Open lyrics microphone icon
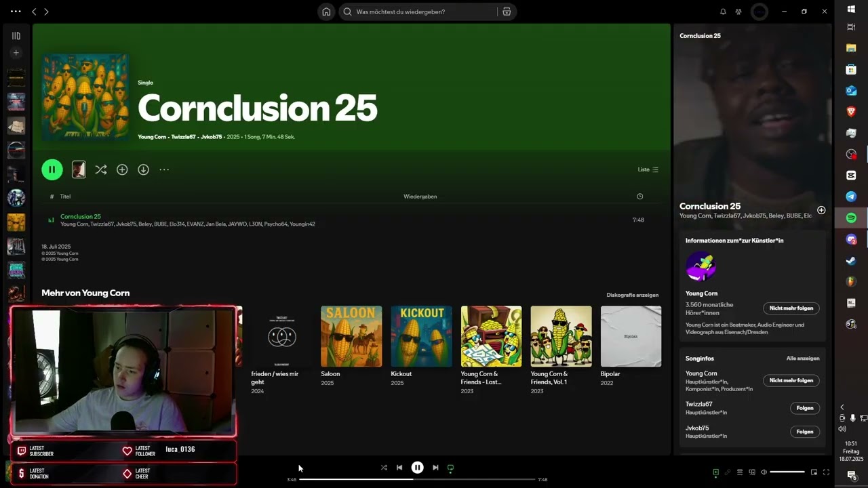 (728, 472)
